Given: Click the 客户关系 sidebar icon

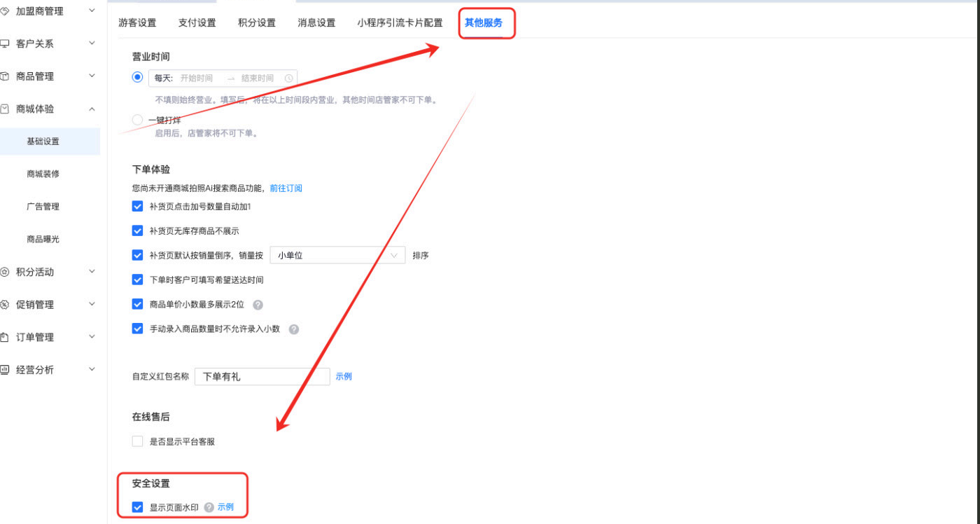Looking at the screenshot, I should 4,43.
